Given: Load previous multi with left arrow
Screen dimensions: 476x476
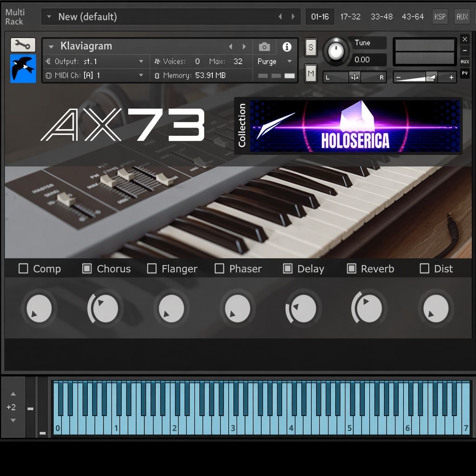Looking at the screenshot, I should tap(280, 16).
